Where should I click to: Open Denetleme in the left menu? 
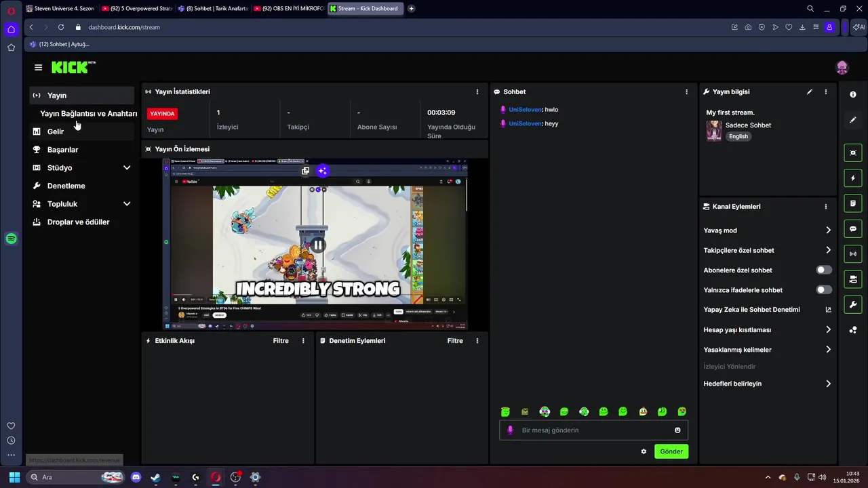[83, 186]
